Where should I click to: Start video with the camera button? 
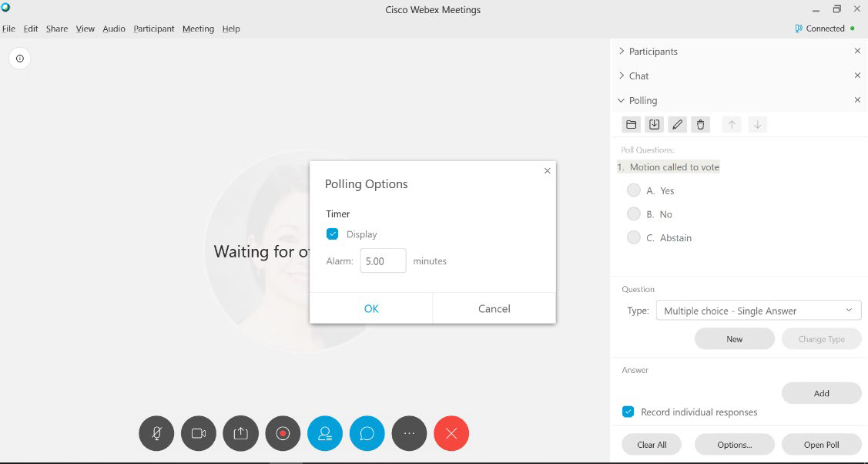pyautogui.click(x=199, y=433)
